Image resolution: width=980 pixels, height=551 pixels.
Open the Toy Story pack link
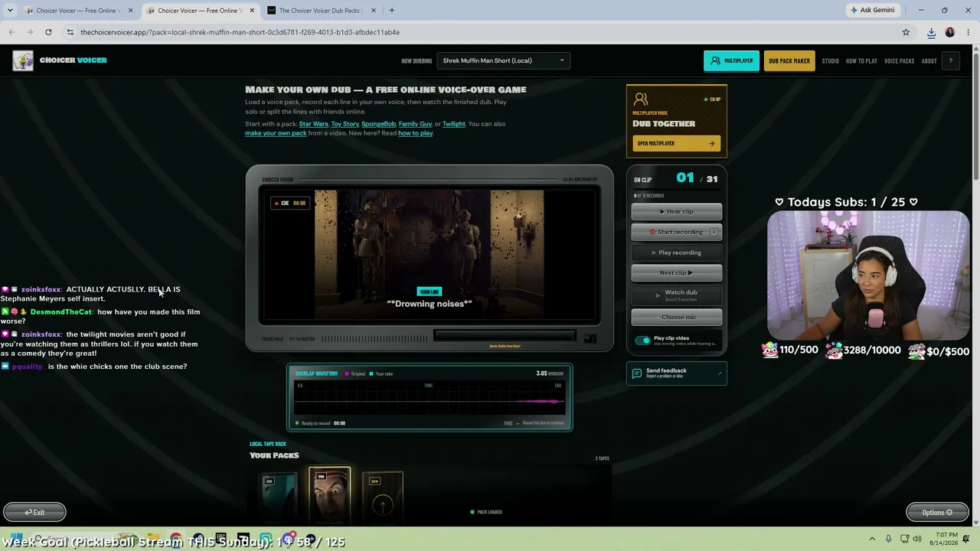point(345,124)
